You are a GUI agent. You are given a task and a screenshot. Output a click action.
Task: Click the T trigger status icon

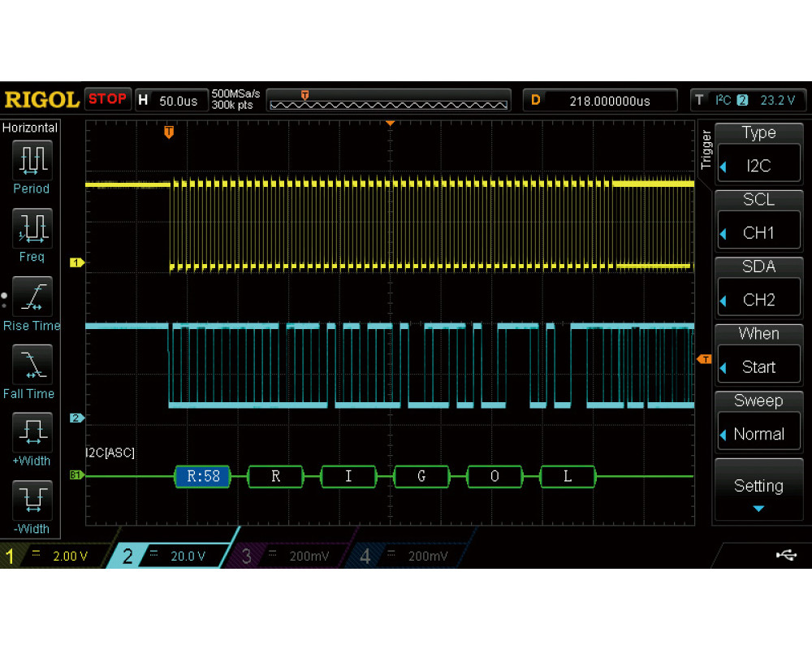700,100
